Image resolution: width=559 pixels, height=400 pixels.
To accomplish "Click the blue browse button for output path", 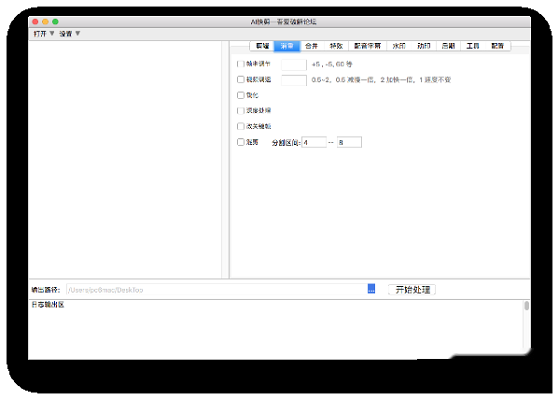I will point(371,288).
